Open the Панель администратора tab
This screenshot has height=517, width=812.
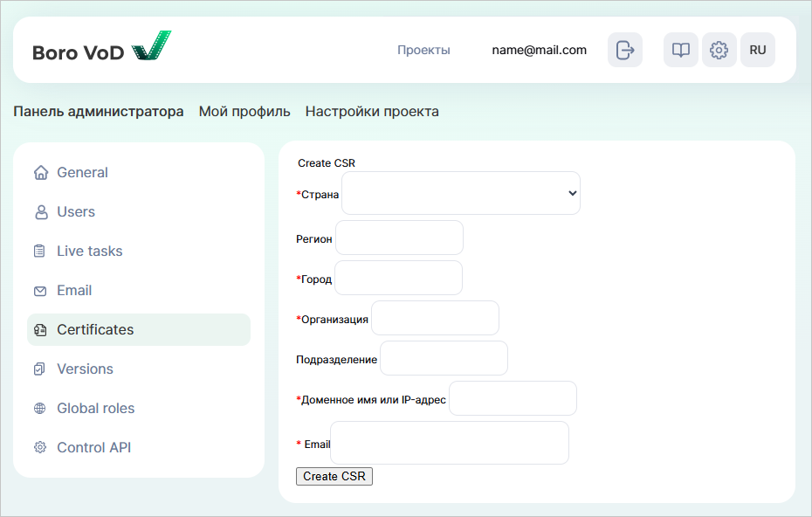[99, 112]
